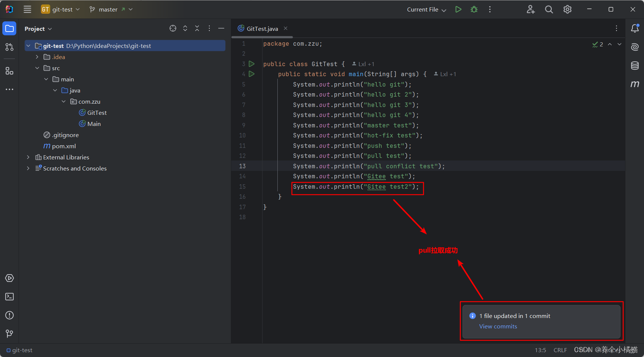Click author hint on main method line

(445, 74)
